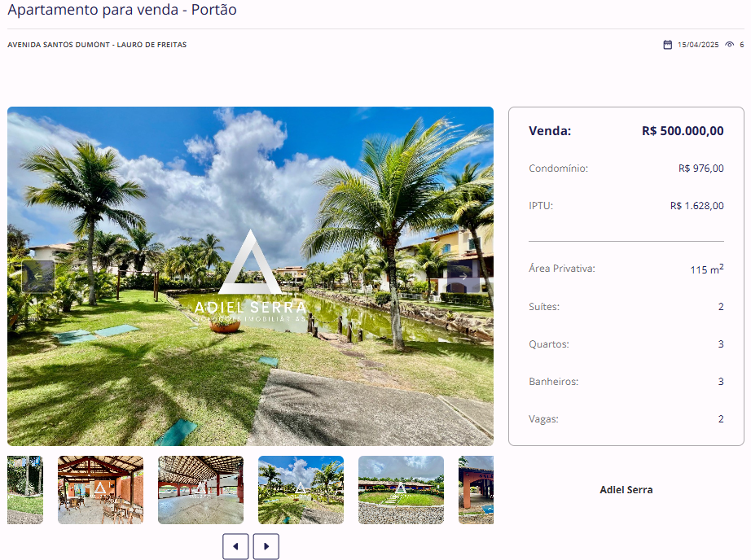This screenshot has width=751, height=560.
Task: Select the partially visible rightmost thumbnail
Action: click(x=476, y=490)
